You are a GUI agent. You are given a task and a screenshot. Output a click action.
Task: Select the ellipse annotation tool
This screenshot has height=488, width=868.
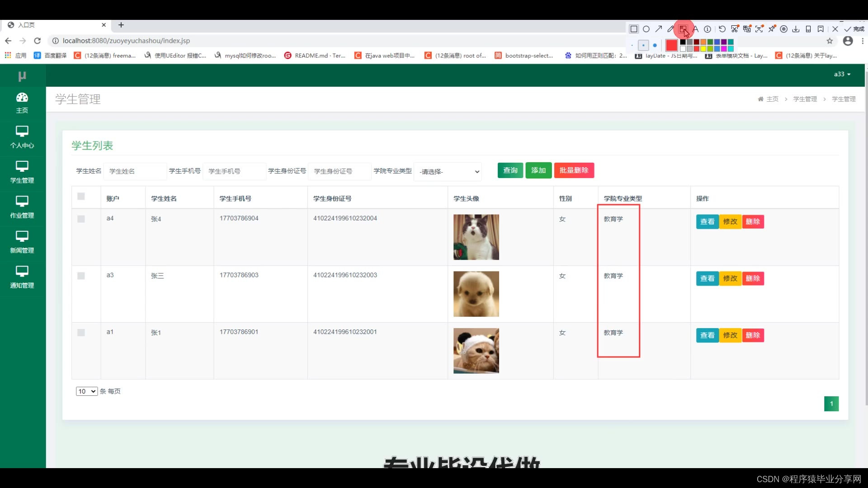click(x=646, y=29)
